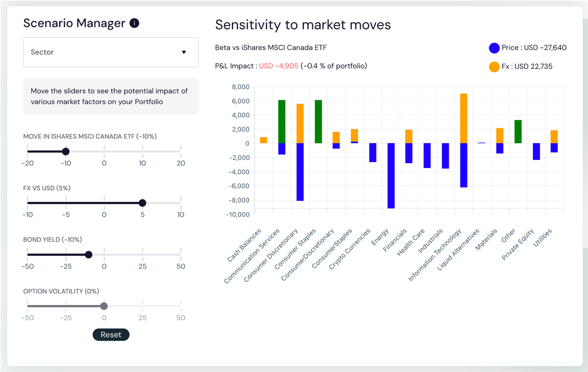Click the Information Technology orange Fx bar
This screenshot has width=588, height=372.
(x=464, y=118)
